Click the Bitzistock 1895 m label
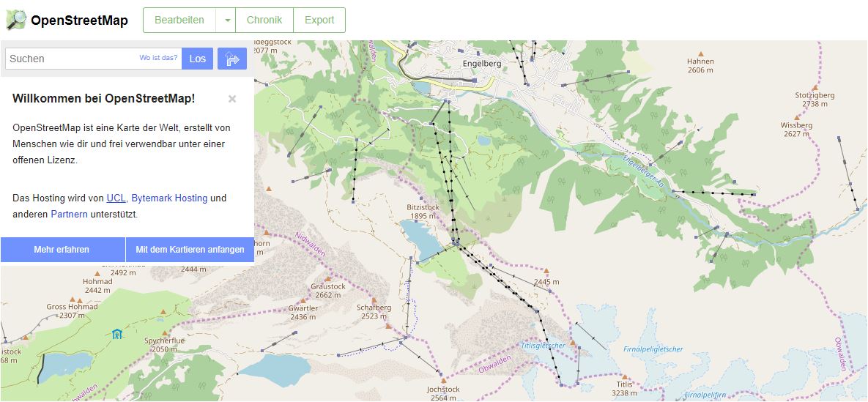 [x=423, y=212]
